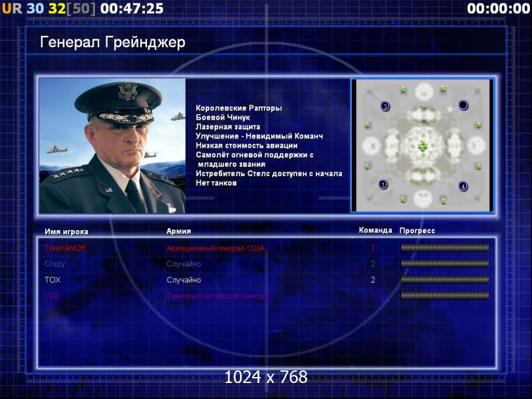Select player name UZB
This screenshot has width=532, height=399.
52,296
